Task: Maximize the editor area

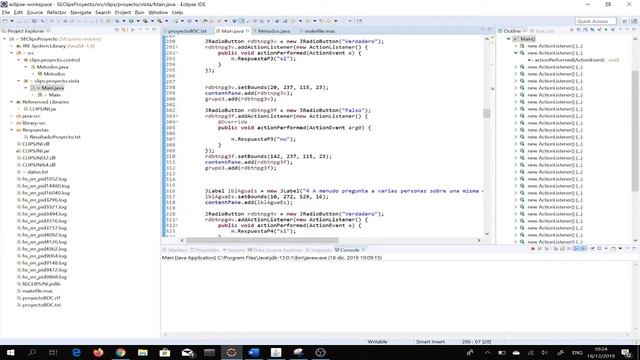Action: pyautogui.click(x=489, y=30)
